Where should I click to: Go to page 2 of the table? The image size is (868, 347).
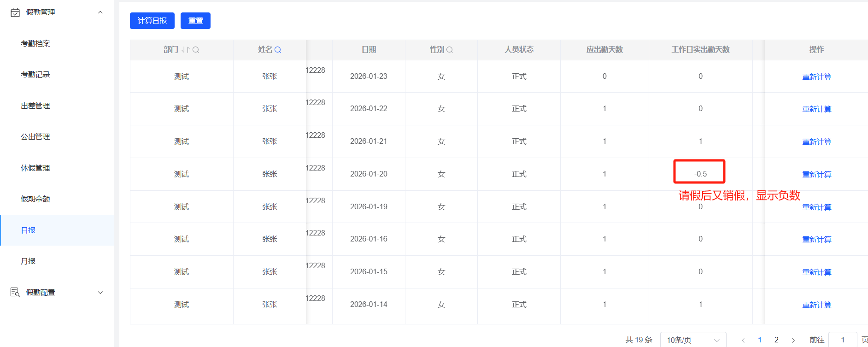[776, 340]
